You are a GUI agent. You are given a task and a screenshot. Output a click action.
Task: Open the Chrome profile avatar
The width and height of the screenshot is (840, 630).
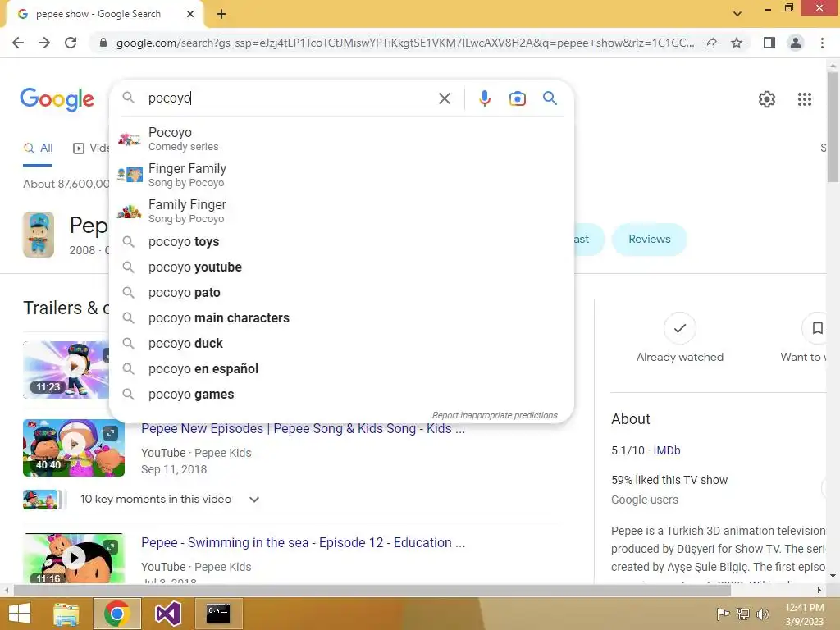tap(796, 43)
